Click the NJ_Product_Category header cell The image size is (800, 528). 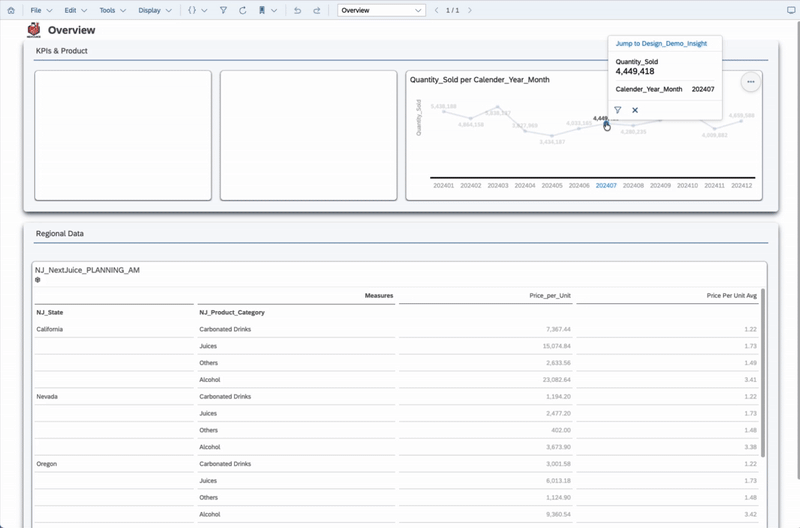(232, 312)
